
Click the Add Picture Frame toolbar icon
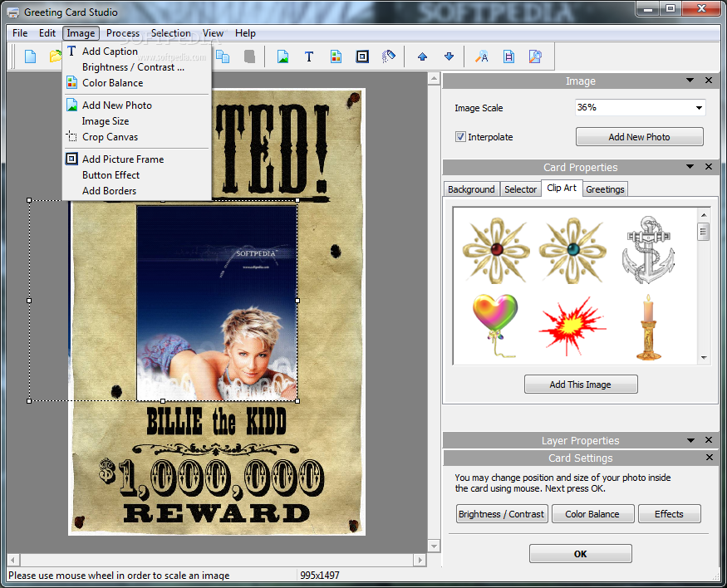[x=362, y=56]
